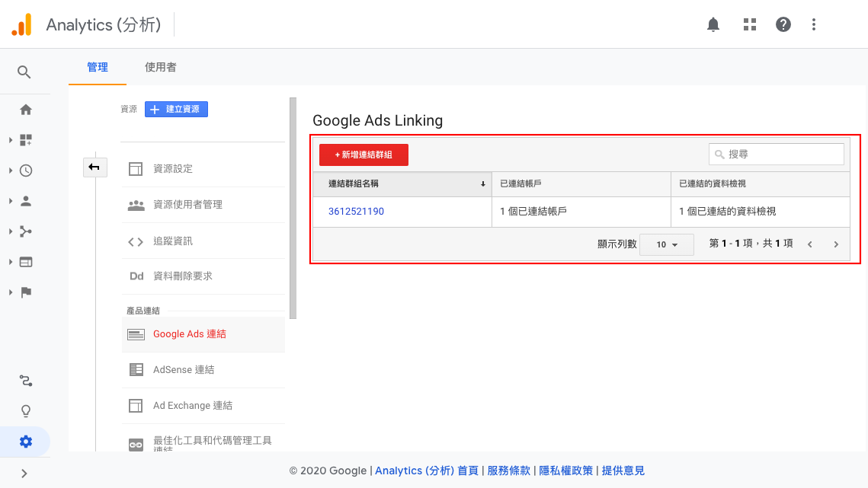Screen dimensions: 868x488
Task: Open 資源使用者管理 menu item
Action: tap(203, 205)
